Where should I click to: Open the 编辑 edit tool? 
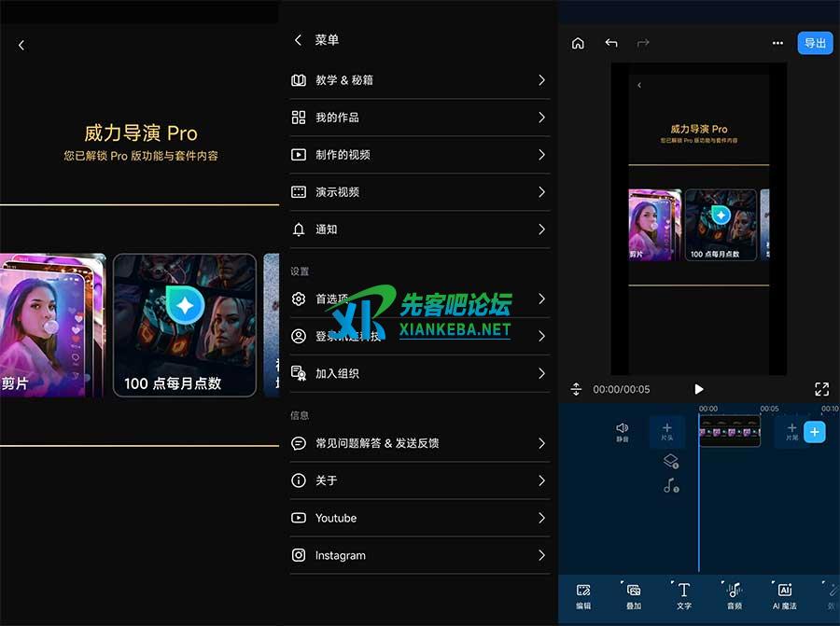coord(583,595)
